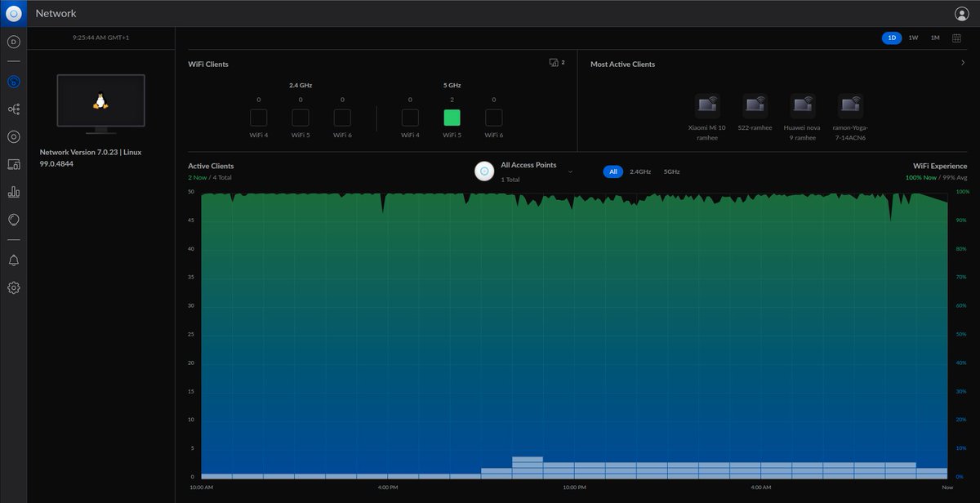Expand Most Active Clients with the chevron
This screenshot has height=503, width=980.
(x=963, y=63)
